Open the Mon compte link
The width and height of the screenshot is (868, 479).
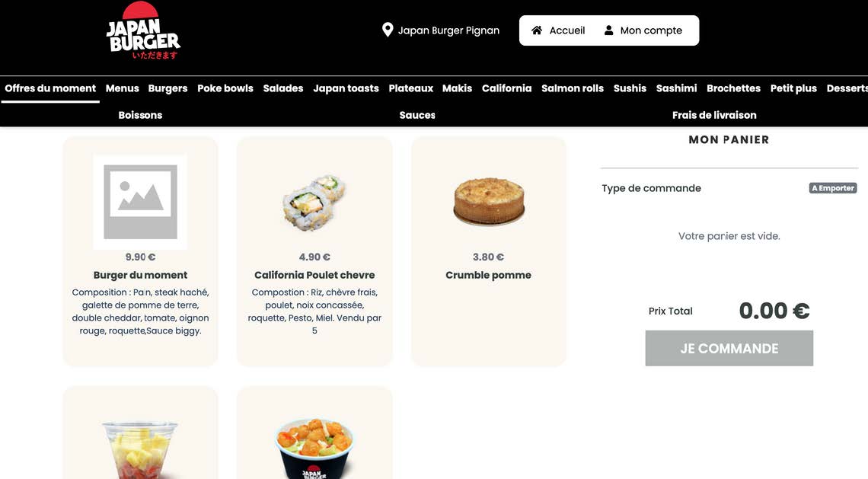[643, 30]
